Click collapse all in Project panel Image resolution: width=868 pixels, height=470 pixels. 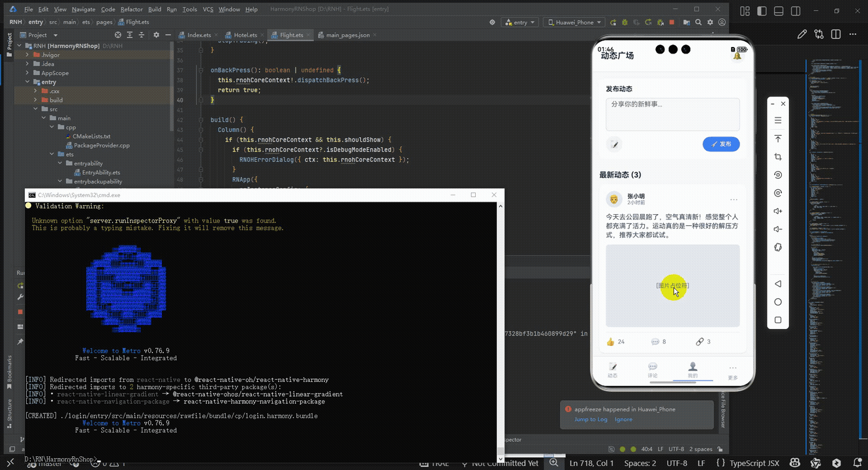pyautogui.click(x=141, y=35)
